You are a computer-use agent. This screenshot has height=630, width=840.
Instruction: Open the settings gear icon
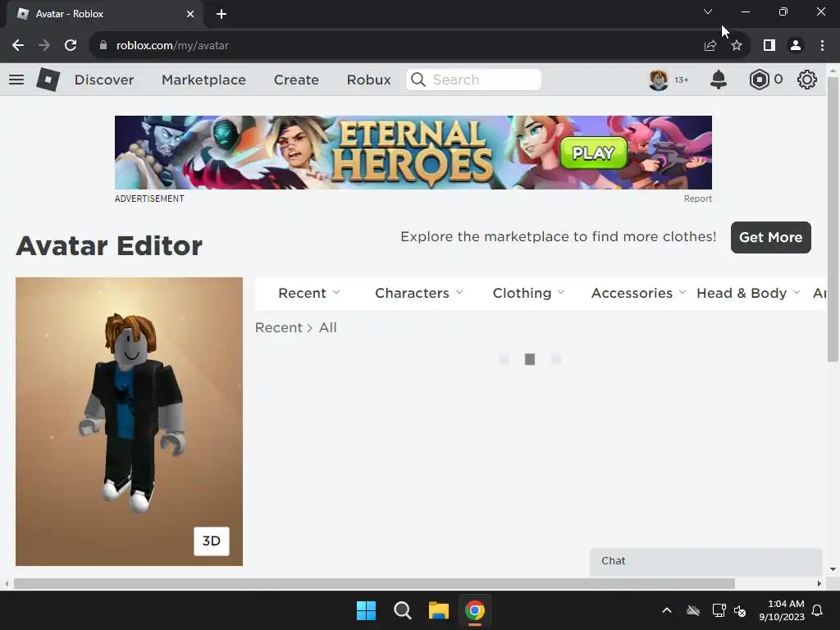click(807, 80)
